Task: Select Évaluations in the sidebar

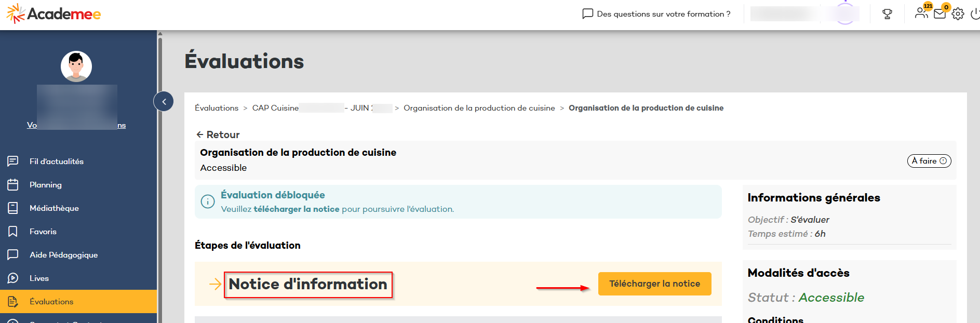Action: pos(51,302)
